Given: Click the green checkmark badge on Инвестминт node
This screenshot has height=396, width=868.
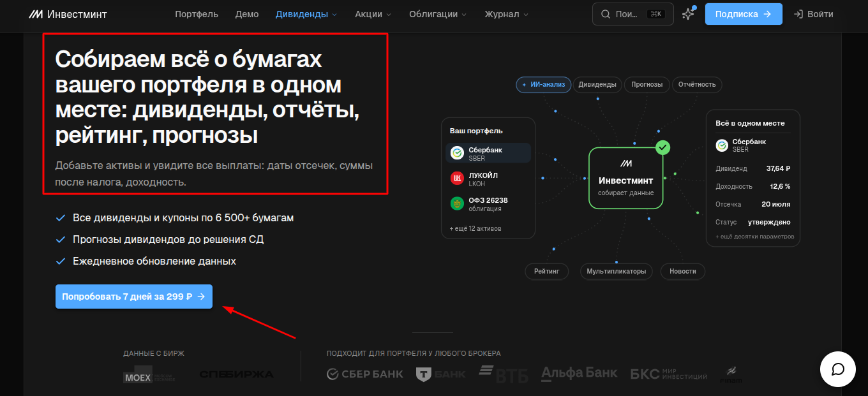Looking at the screenshot, I should [x=663, y=148].
